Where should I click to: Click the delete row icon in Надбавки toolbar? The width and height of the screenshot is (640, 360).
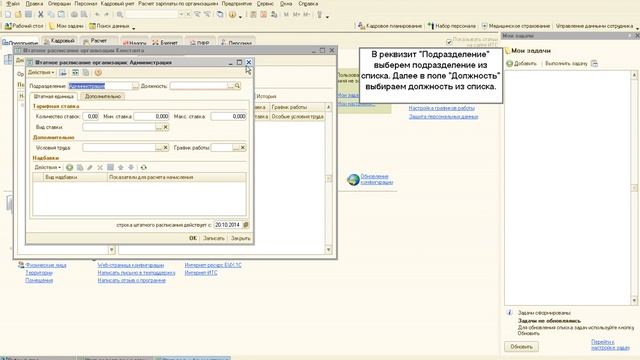pos(100,167)
